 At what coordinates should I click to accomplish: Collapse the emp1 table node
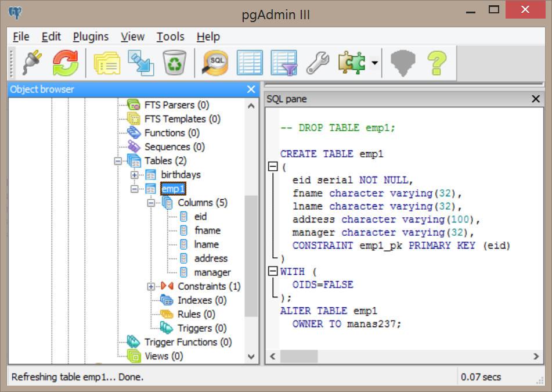click(135, 189)
